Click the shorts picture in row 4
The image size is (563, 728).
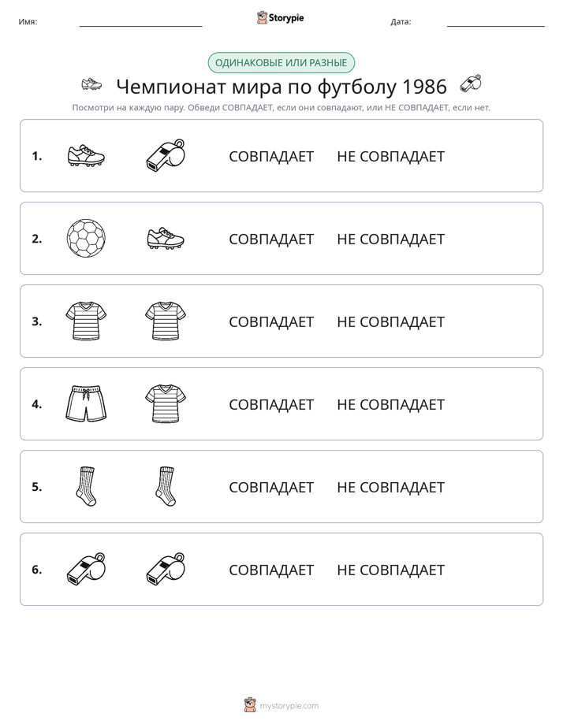click(86, 403)
